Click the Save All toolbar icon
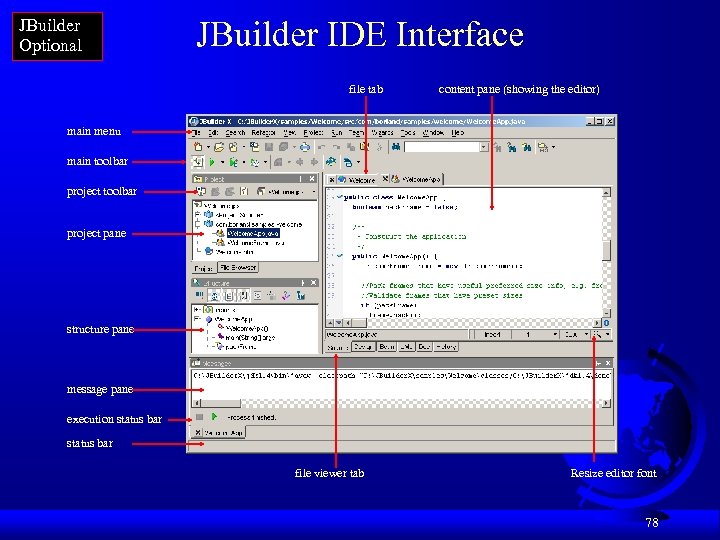This screenshot has height=540, width=720. [283, 147]
